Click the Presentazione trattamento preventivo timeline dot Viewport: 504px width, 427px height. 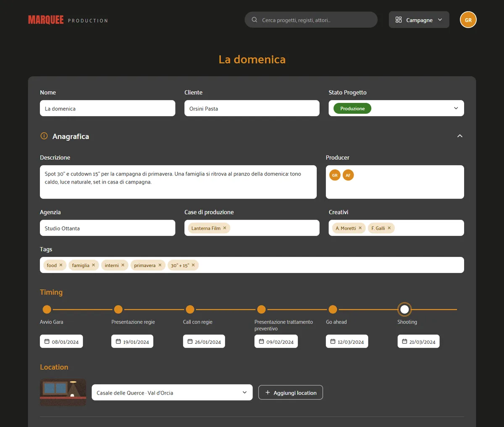(x=261, y=309)
